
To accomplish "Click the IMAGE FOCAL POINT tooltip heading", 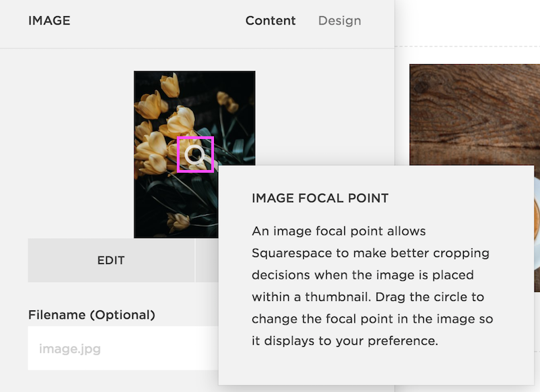I will click(x=320, y=198).
